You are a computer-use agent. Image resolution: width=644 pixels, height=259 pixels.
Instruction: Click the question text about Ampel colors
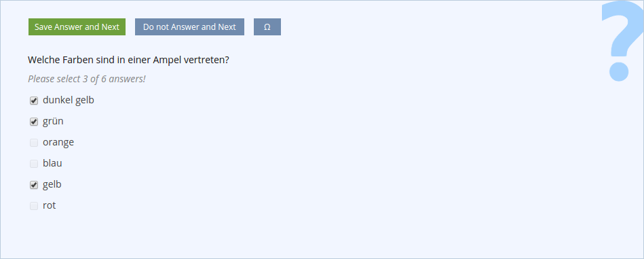128,60
